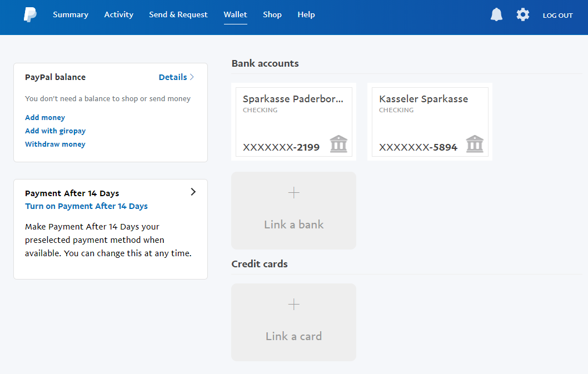Click account number XXXXXXX-2199
Viewport: 588px width, 374px height.
click(281, 147)
